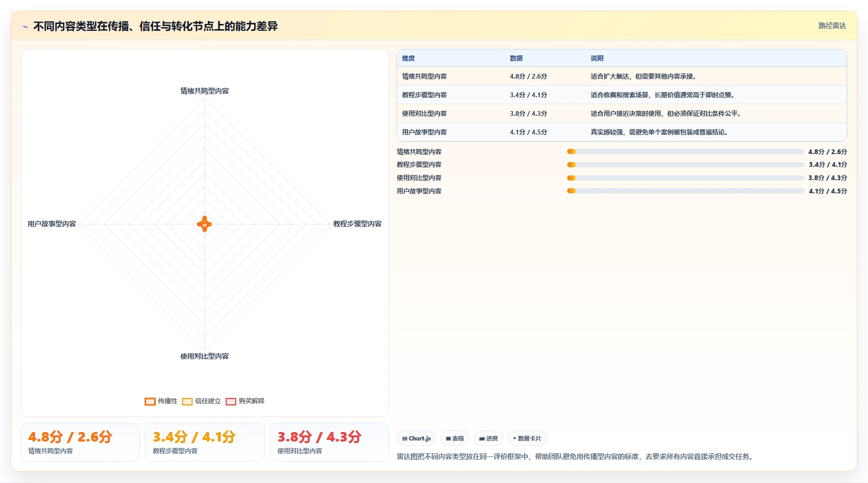The image size is (868, 483).
Task: Toggle the 购买解释 legend series
Action: click(x=245, y=401)
